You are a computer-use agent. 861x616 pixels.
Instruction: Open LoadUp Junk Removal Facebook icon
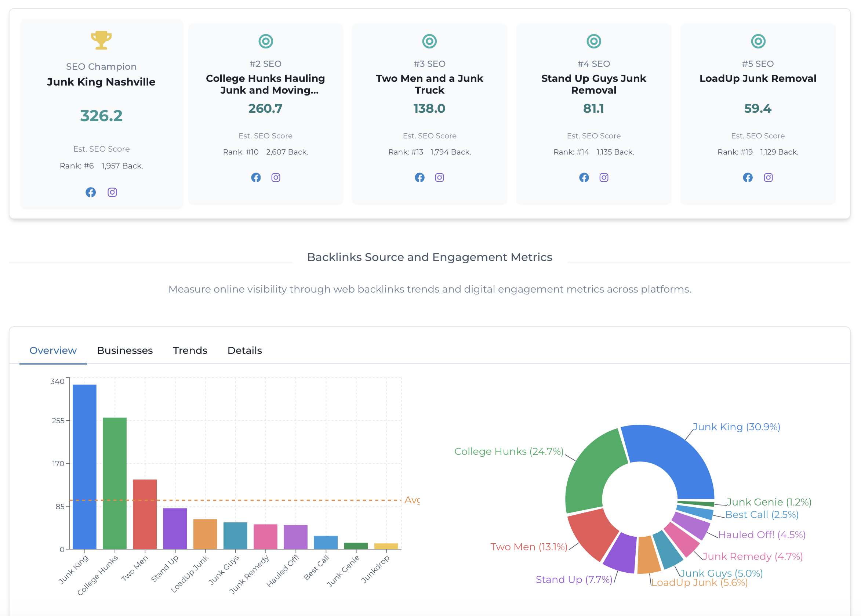748,178
